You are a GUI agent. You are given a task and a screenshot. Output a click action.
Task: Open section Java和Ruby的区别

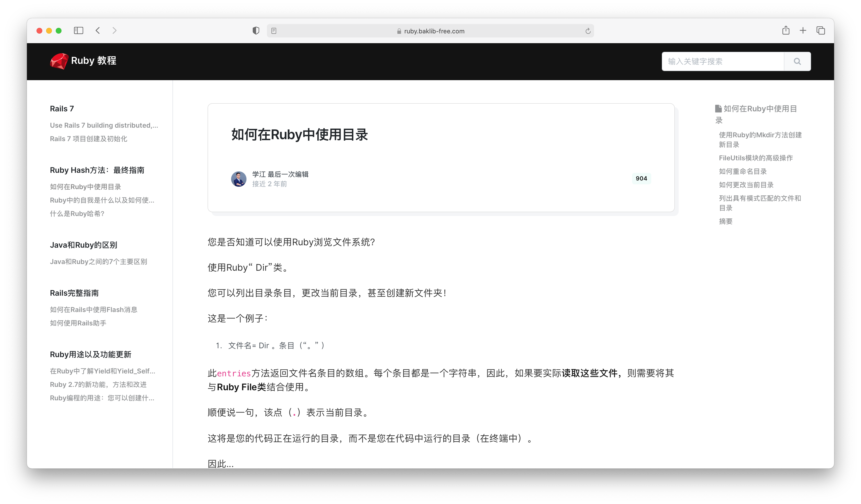tap(83, 245)
